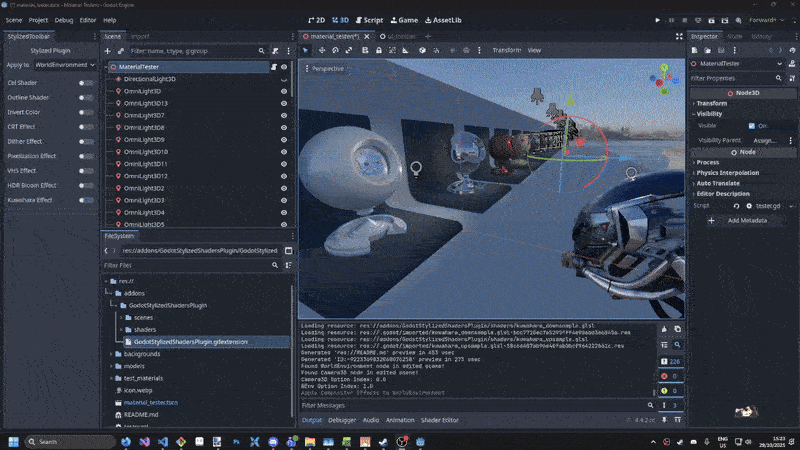Toggle FileSystem split view mode icon
800x450 pixels.
[288, 251]
